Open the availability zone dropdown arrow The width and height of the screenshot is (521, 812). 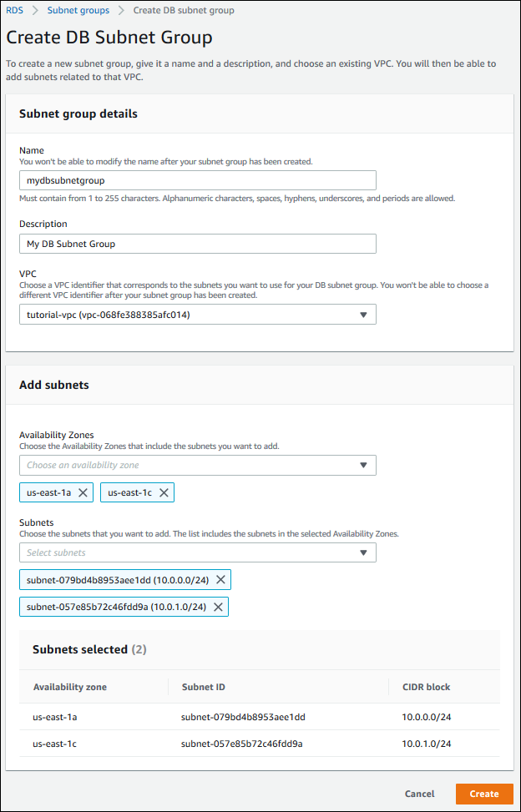363,466
